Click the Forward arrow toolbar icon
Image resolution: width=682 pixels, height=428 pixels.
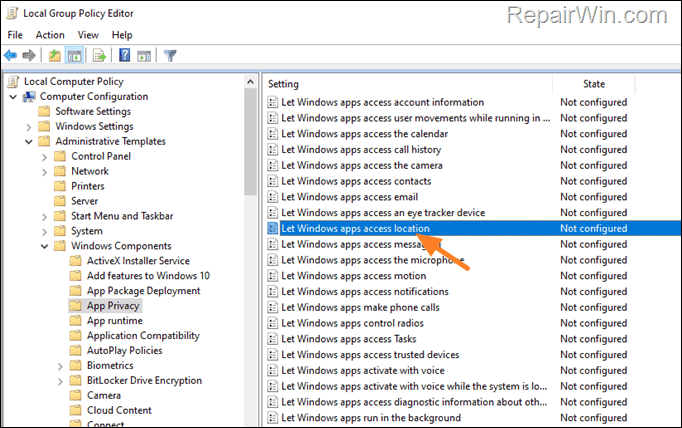coord(29,56)
